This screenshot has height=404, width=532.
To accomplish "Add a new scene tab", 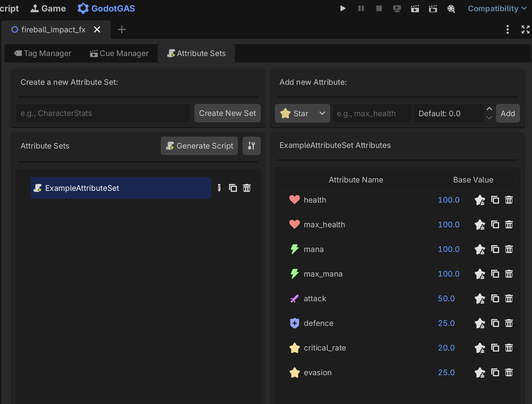I will point(122,30).
